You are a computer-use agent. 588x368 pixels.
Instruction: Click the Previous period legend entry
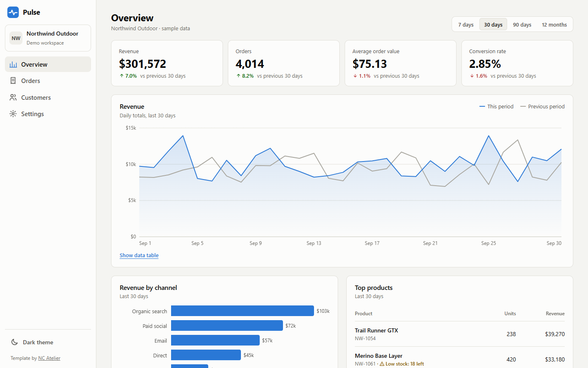[x=543, y=107]
